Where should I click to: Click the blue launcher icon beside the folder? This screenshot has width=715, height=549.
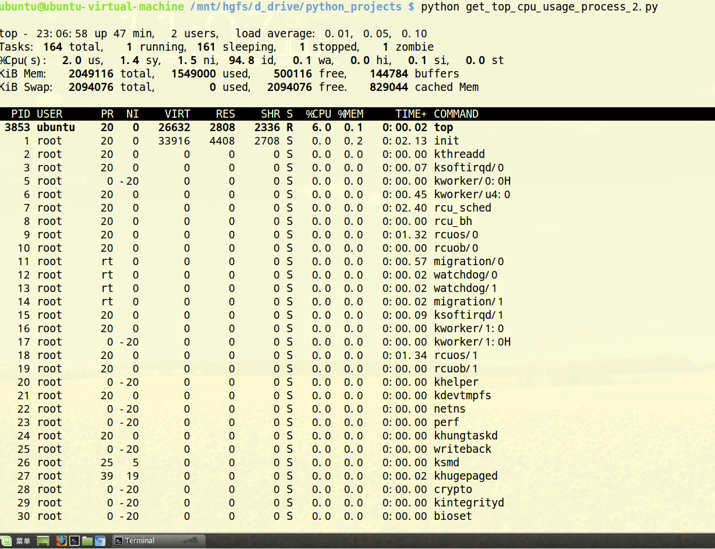pyautogui.click(x=100, y=541)
